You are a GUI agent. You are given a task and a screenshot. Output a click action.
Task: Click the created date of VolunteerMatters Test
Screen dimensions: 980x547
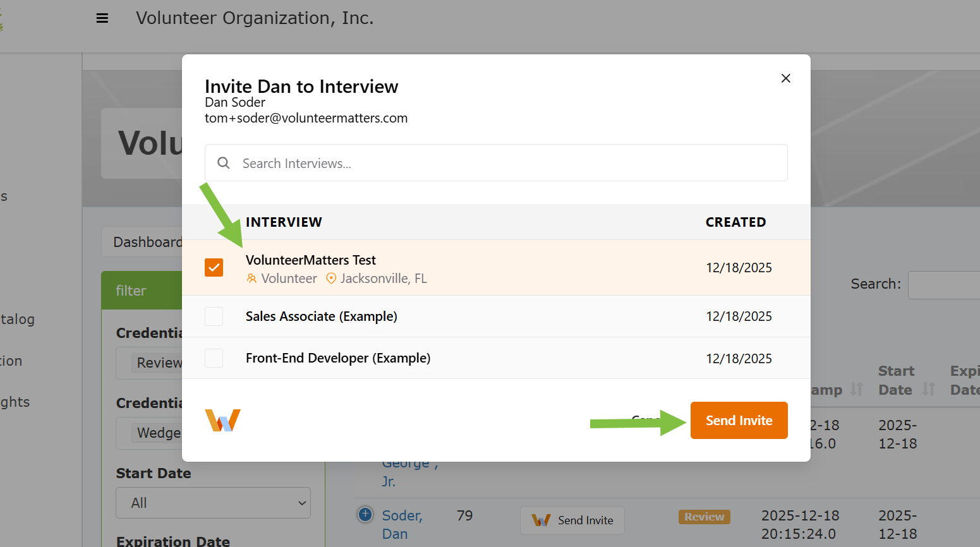tap(739, 268)
